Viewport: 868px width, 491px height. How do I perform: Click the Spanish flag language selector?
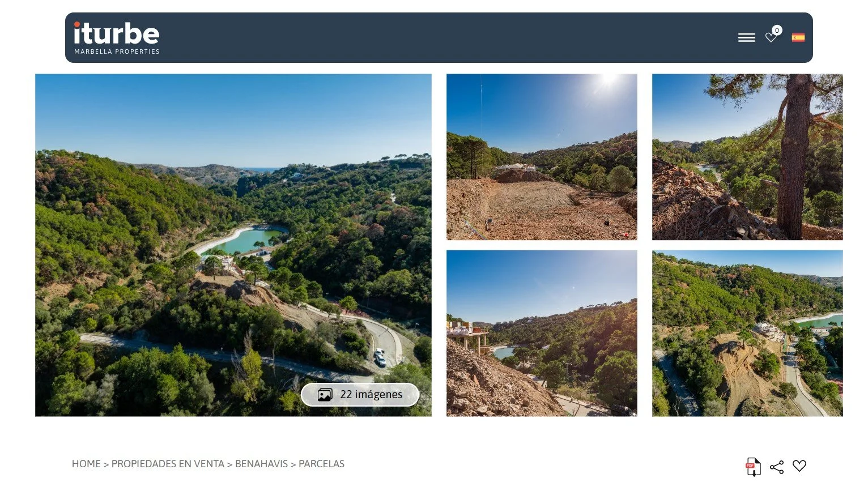click(798, 37)
